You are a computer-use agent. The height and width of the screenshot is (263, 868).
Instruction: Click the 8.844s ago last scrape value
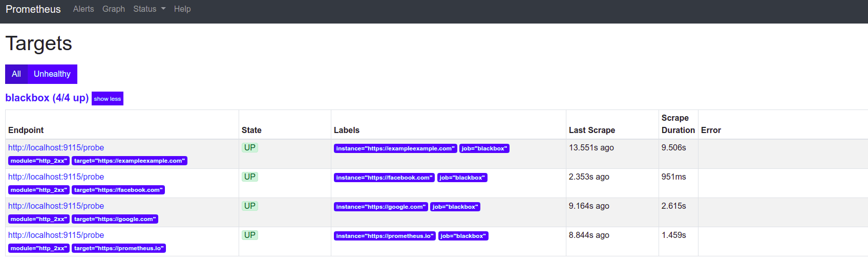point(589,235)
